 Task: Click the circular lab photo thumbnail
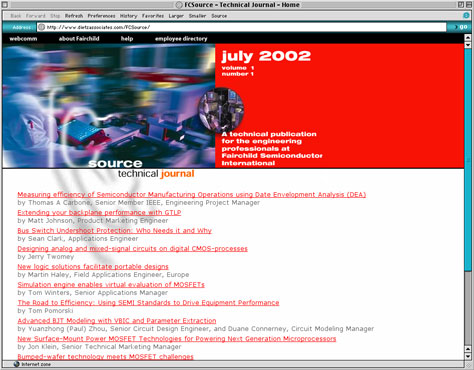(x=221, y=110)
